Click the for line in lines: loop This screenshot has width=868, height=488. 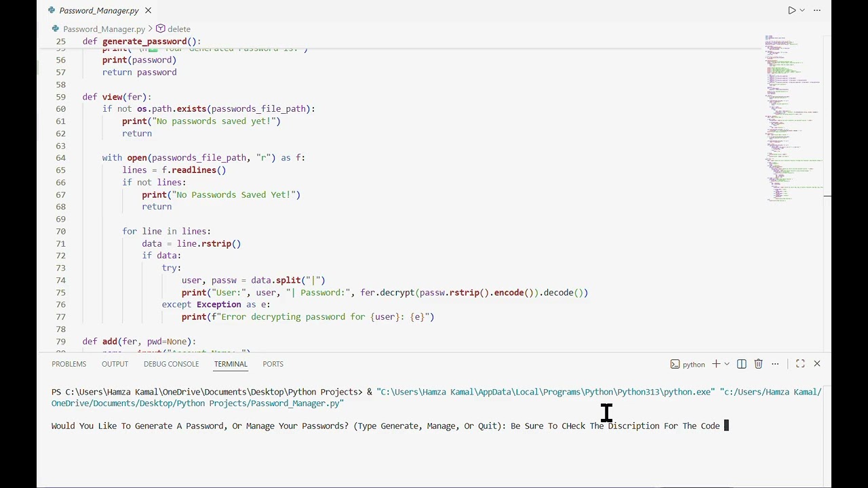tap(166, 231)
